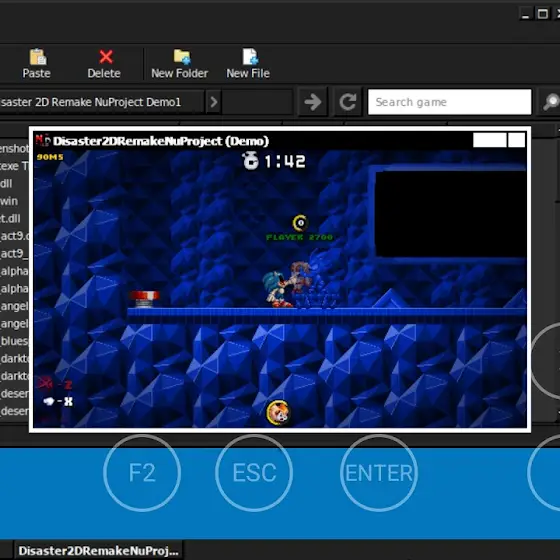Create a New Folder from toolbar
This screenshot has height=560, width=560.
click(180, 64)
